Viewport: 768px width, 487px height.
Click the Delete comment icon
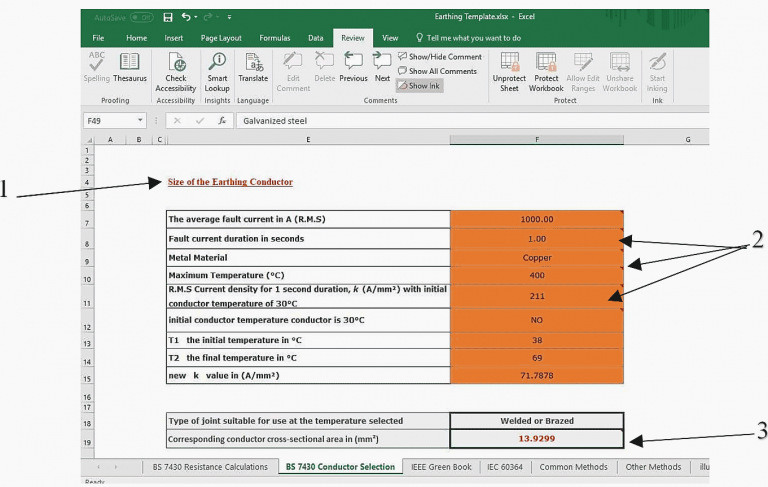(x=324, y=67)
